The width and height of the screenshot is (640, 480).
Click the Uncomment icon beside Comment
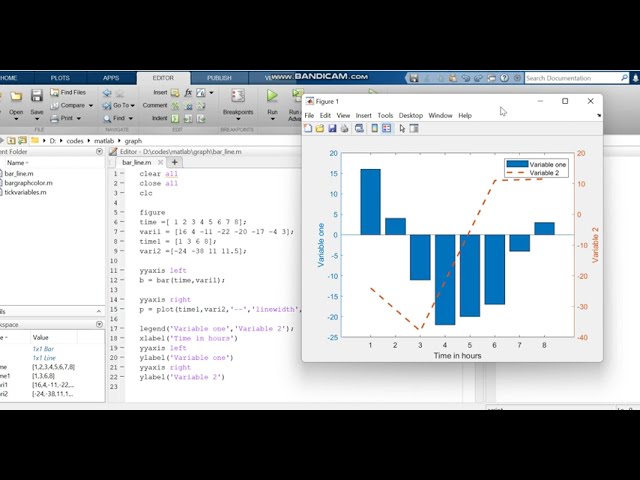coord(188,106)
